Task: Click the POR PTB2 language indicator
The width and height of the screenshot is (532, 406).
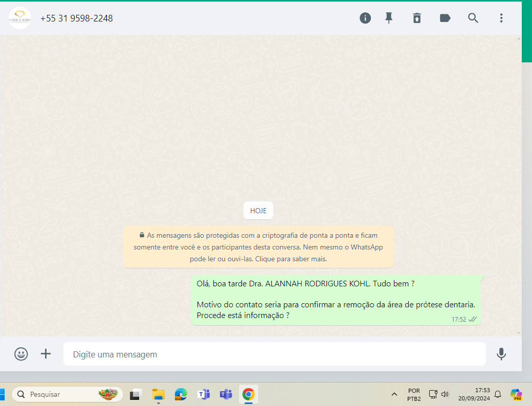Action: pos(414,394)
